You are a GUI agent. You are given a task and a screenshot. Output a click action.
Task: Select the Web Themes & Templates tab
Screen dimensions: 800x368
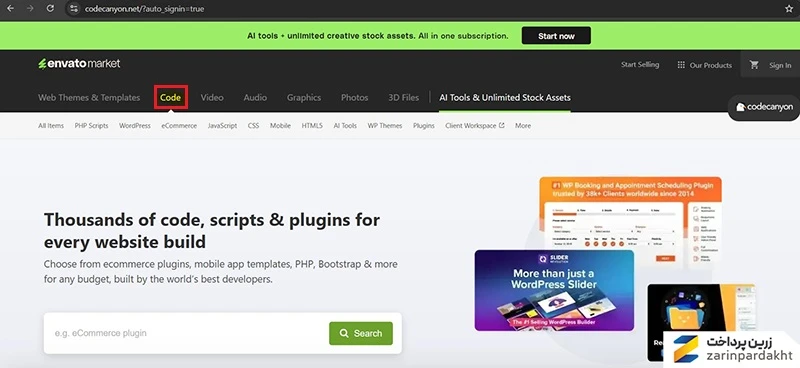click(x=89, y=97)
